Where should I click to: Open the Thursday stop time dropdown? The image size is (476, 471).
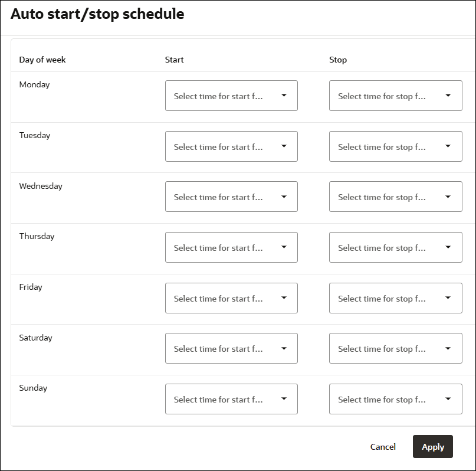(x=395, y=247)
